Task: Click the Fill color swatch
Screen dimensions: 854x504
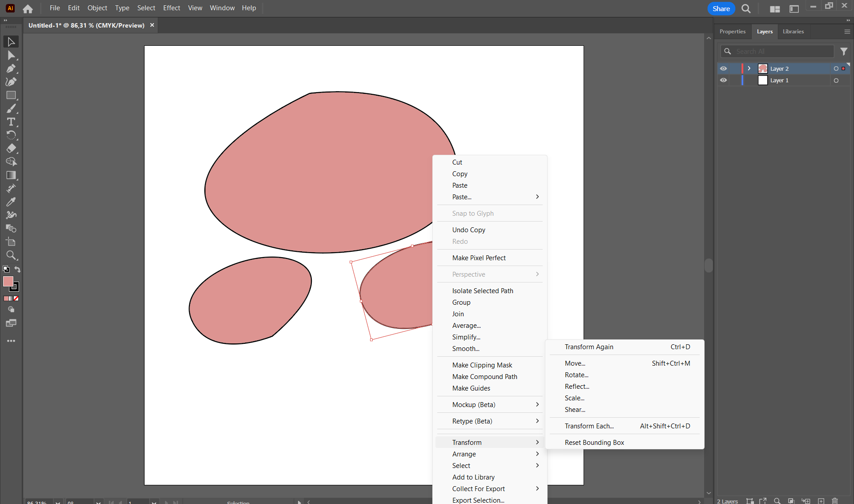Action: 8,281
